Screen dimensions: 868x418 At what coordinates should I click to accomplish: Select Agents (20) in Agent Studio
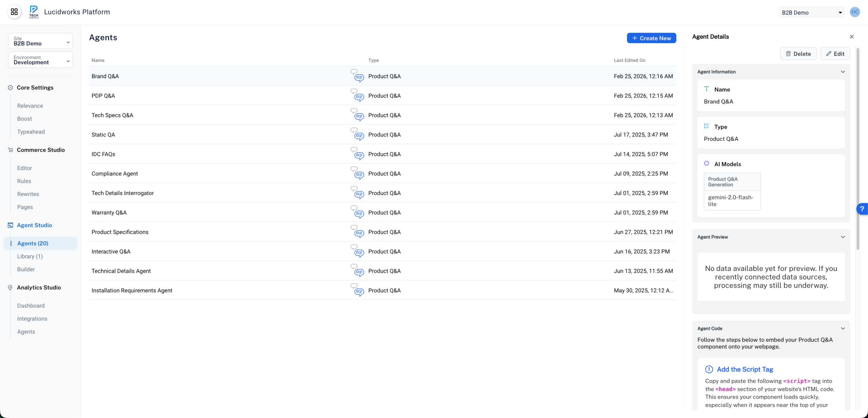pyautogui.click(x=40, y=243)
